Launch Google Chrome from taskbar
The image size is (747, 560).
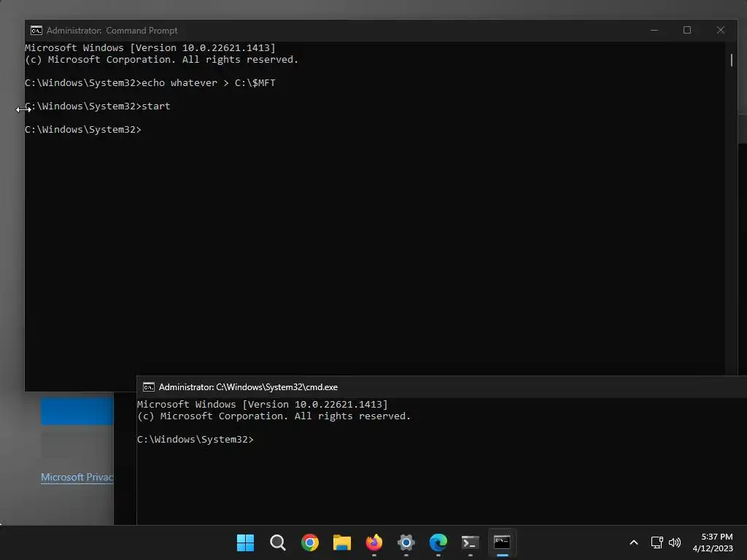(x=309, y=542)
